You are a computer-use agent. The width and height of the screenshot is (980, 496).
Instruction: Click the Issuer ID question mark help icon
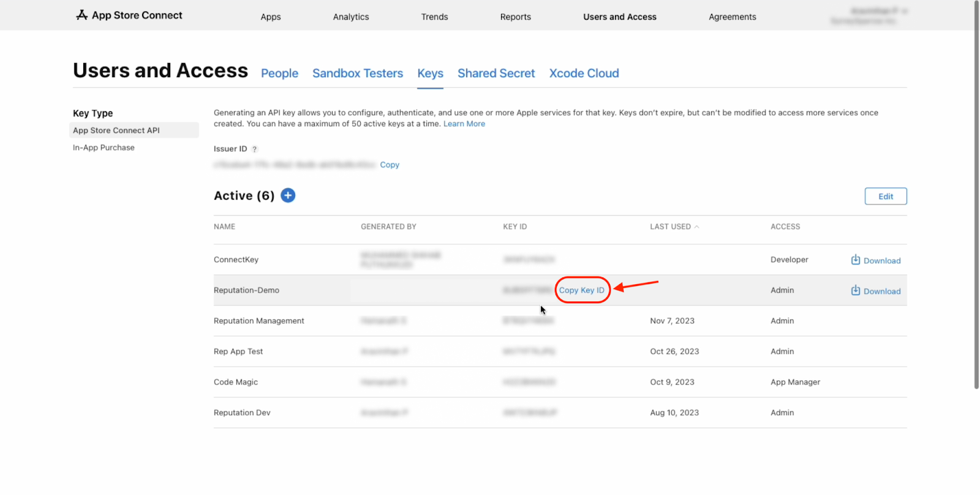coord(255,149)
